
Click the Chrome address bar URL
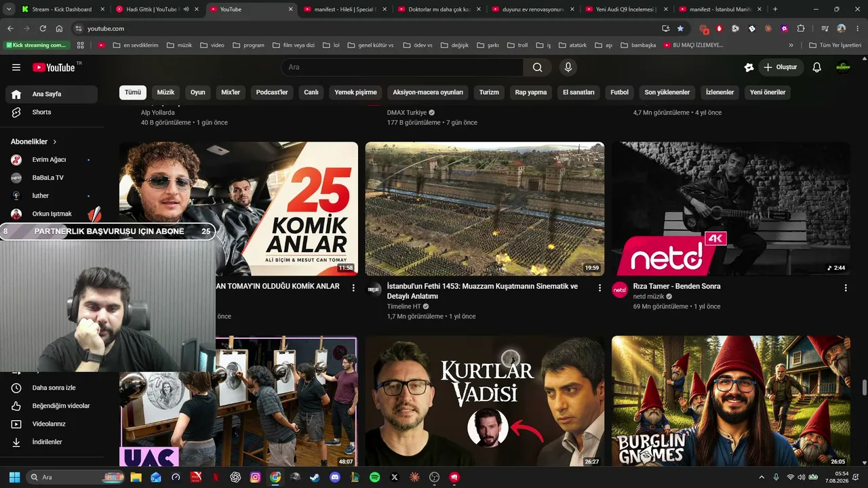106,28
